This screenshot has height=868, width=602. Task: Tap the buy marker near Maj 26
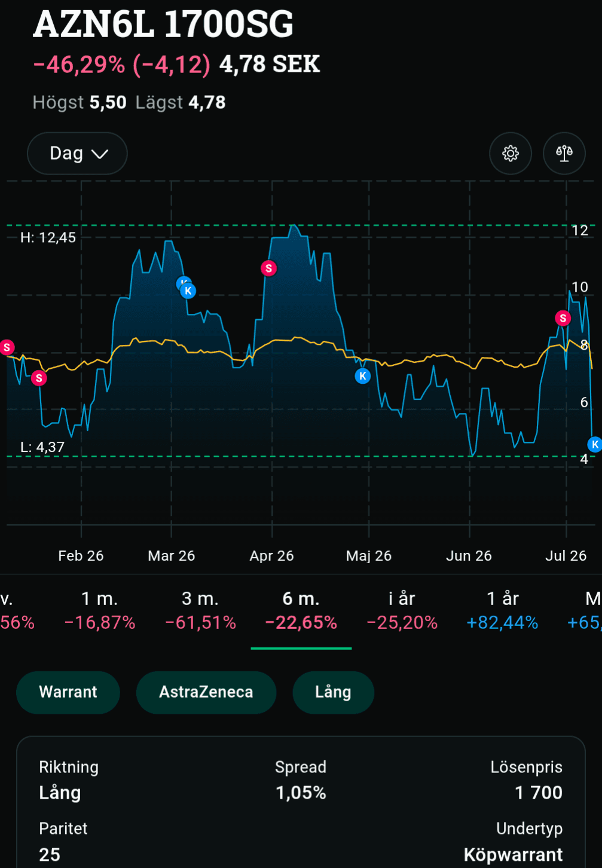tap(363, 376)
